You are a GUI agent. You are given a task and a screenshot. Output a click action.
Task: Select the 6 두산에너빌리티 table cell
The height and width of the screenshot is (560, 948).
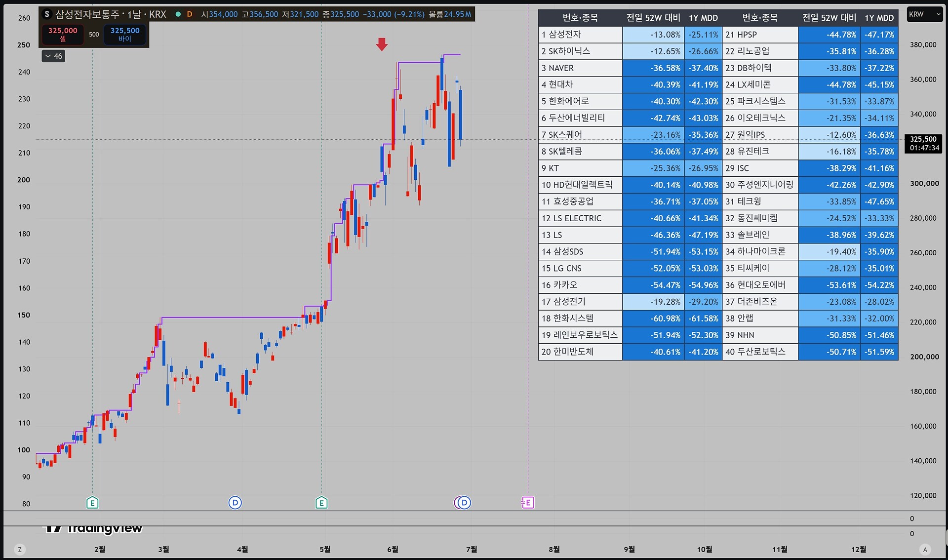[580, 118]
